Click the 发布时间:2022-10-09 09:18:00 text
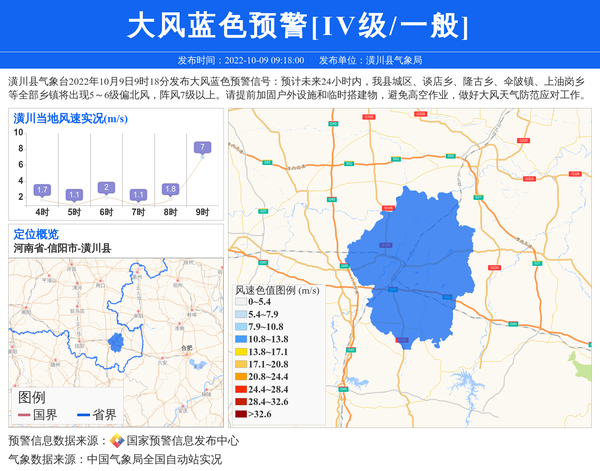 click(241, 60)
